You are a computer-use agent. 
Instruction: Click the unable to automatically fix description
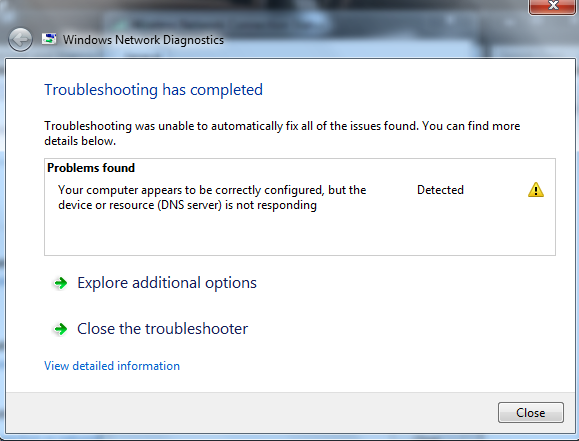[x=282, y=133]
